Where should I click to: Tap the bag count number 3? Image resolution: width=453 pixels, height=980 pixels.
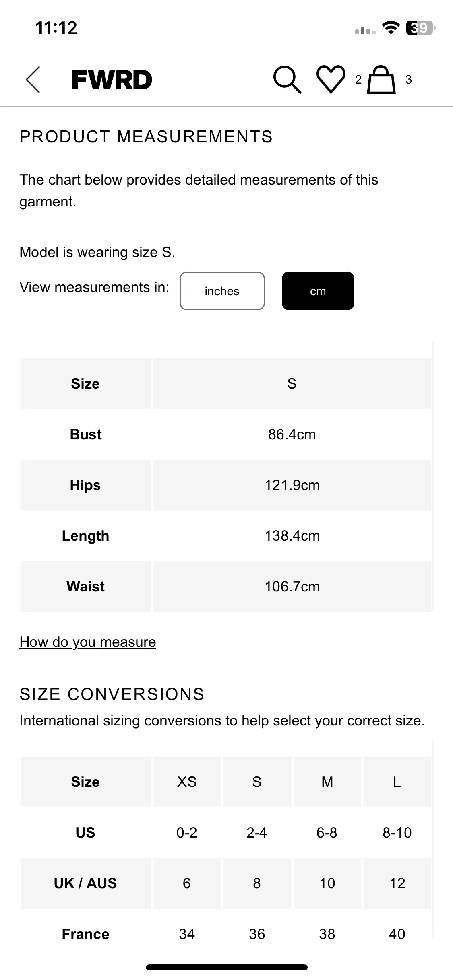point(409,80)
